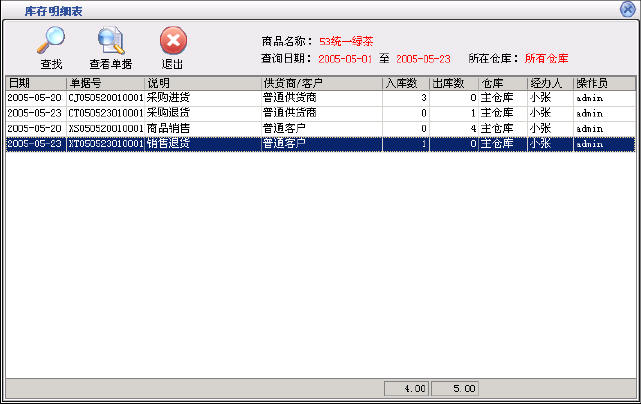Click the 经办人 column header
The image size is (641, 404).
[x=549, y=83]
